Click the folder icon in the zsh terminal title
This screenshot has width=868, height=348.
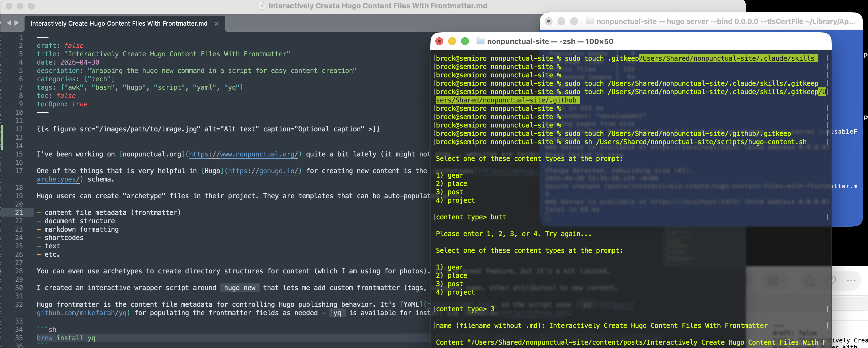pos(480,41)
